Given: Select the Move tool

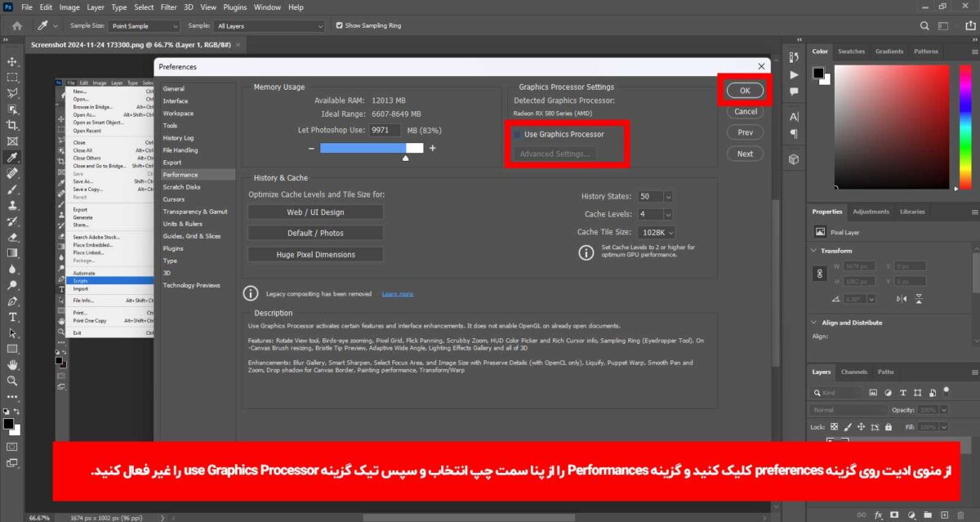Looking at the screenshot, I should click(x=12, y=61).
